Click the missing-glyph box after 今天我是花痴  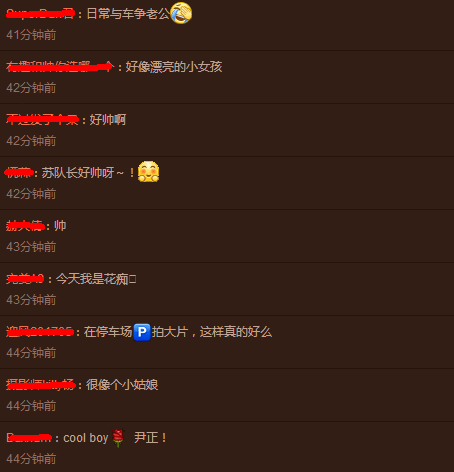132,279
